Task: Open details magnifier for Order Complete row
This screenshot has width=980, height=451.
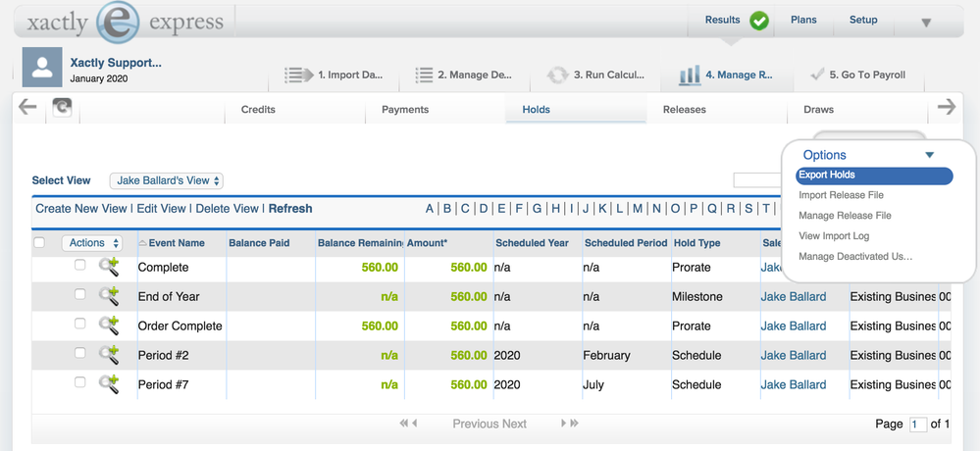Action: click(x=109, y=326)
